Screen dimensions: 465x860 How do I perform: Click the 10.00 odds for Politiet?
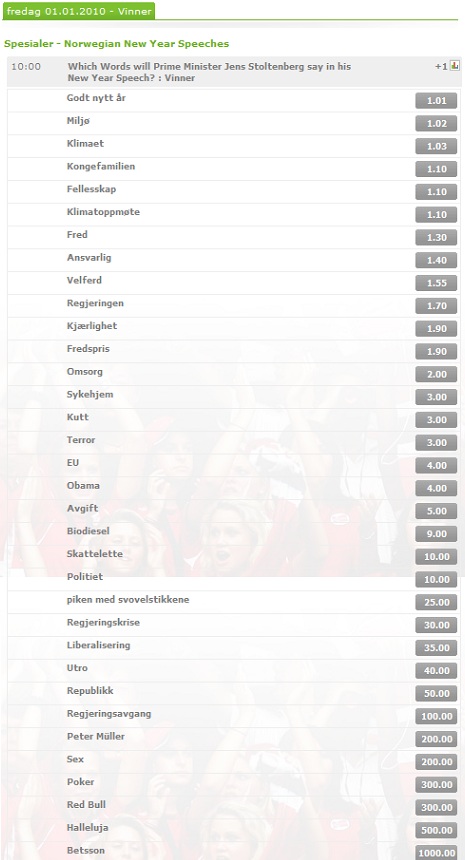pyautogui.click(x=436, y=580)
